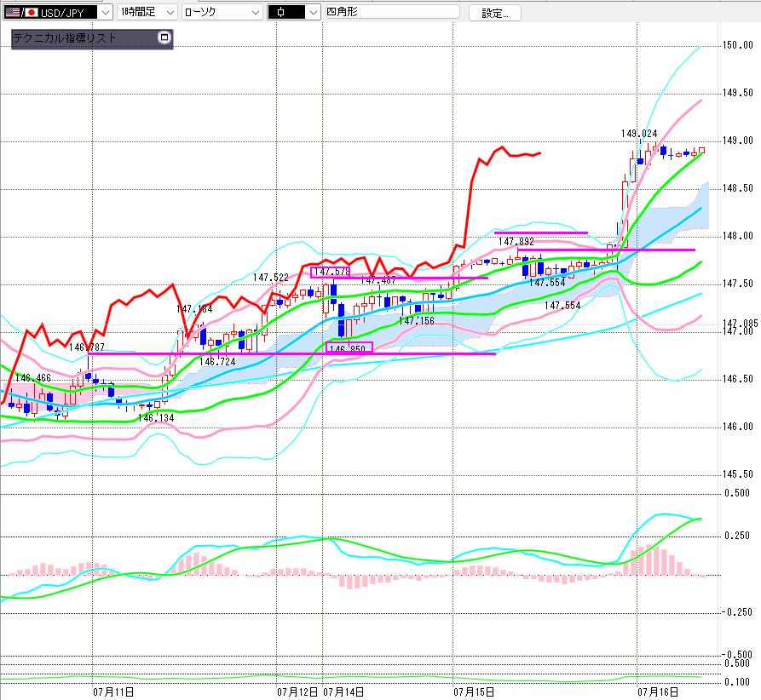This screenshot has width=761, height=700.
Task: Click the US and Japan flag icon
Action: click(21, 13)
